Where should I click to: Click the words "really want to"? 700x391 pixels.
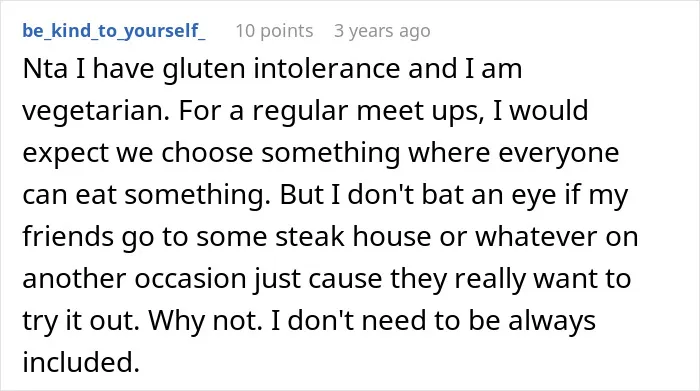point(542,279)
